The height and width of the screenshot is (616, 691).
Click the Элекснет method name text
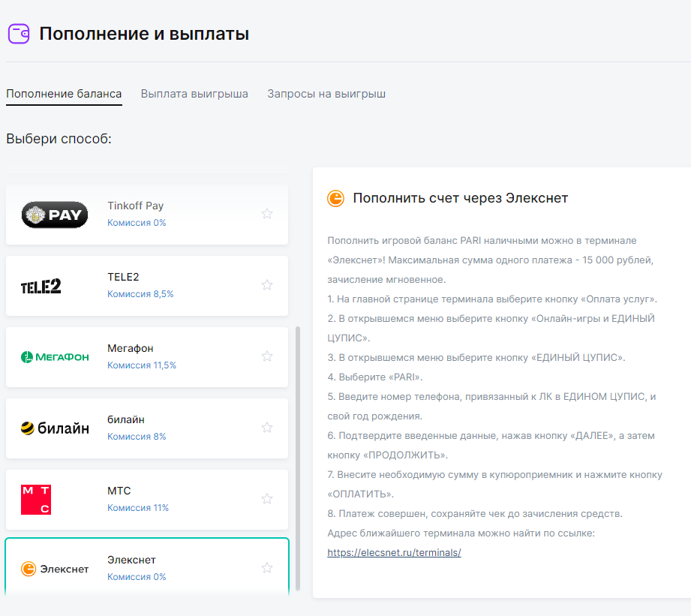[131, 560]
